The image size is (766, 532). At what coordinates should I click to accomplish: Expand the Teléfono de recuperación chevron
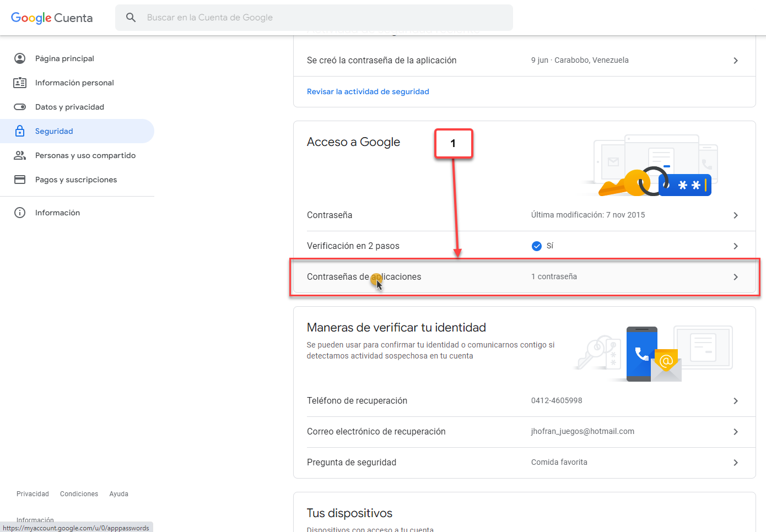click(736, 401)
